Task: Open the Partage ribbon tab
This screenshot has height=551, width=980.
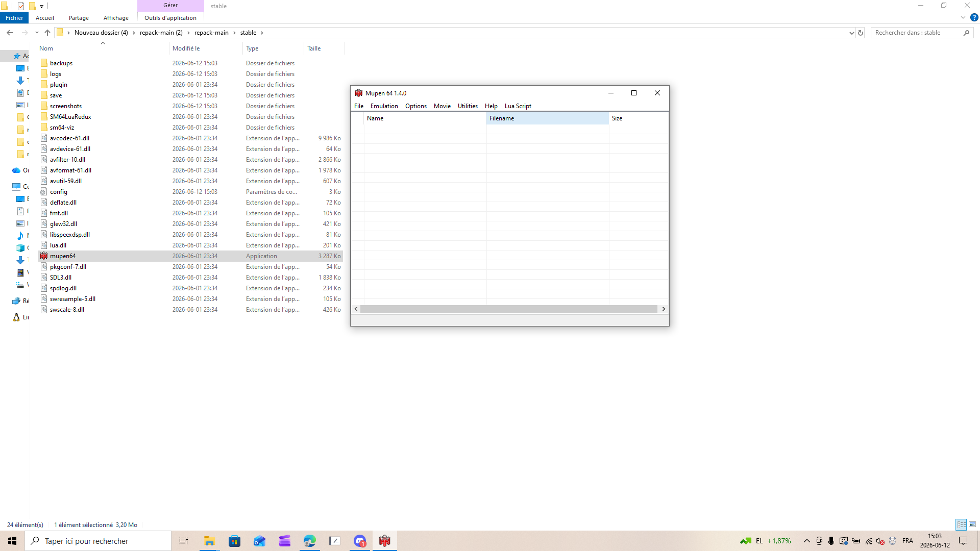Action: pyautogui.click(x=79, y=18)
